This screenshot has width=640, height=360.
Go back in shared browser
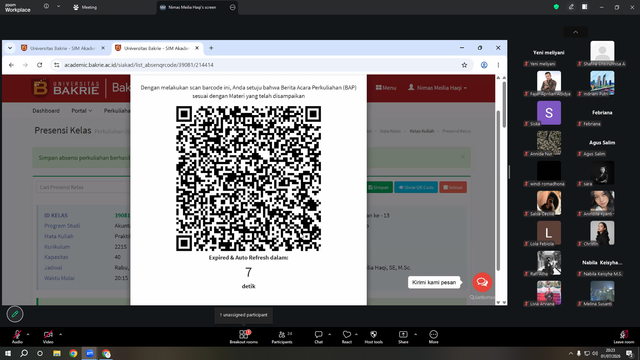[11, 65]
